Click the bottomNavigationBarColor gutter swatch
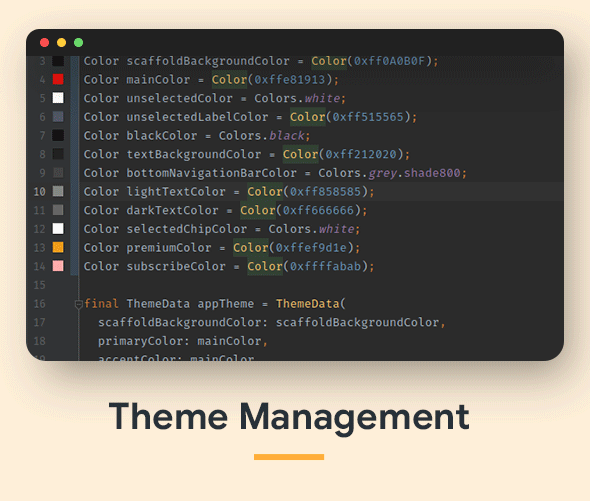Screen dimensions: 590x501 (58, 173)
